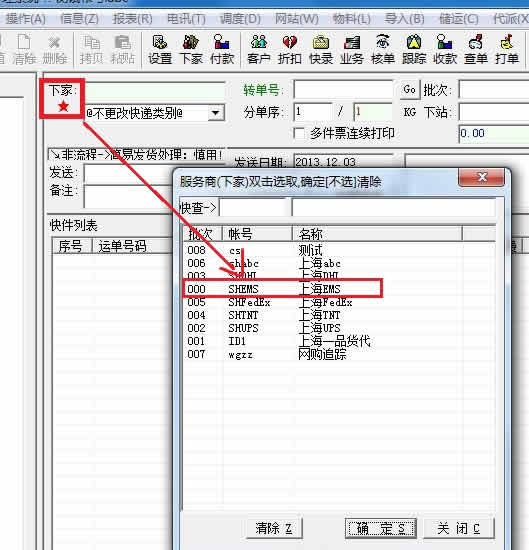This screenshot has height=550, width=529.
Task: Select the 上海EMS row
Action: click(x=339, y=289)
